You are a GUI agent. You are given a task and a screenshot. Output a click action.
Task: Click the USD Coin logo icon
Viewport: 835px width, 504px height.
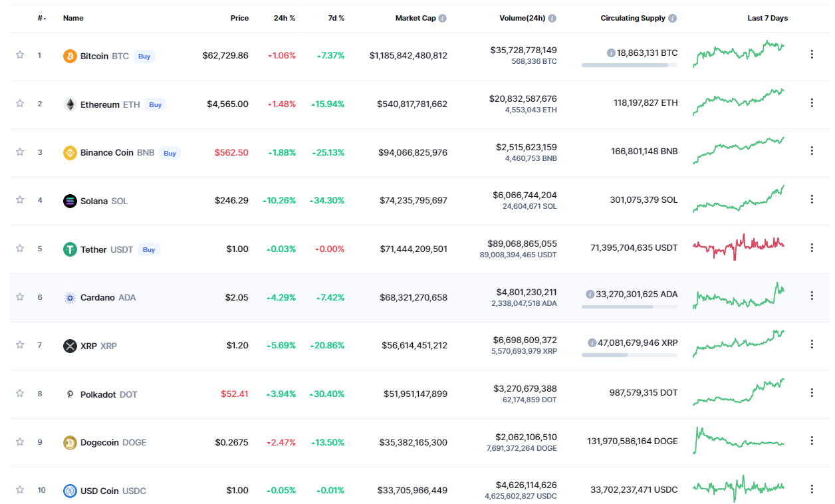[70, 491]
